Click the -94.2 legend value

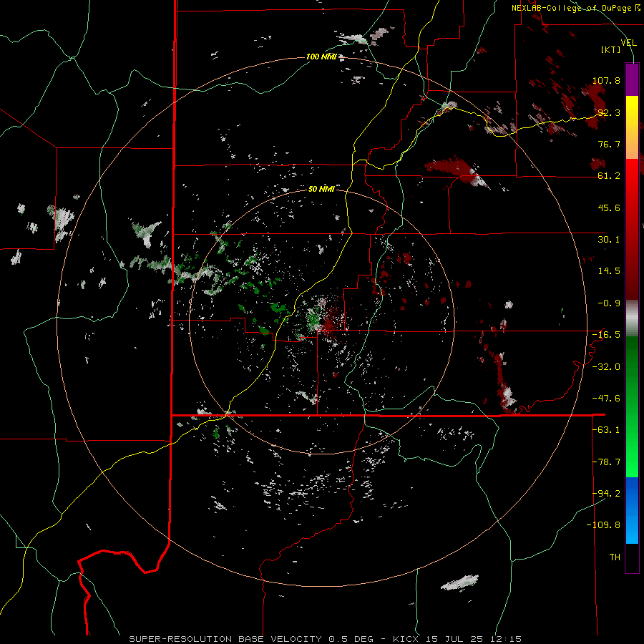coord(606,494)
